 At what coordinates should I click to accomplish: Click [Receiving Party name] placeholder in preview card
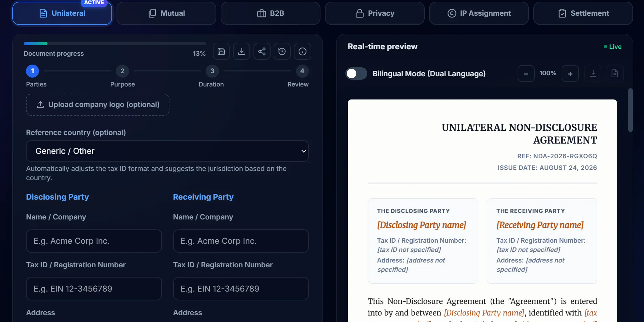[x=540, y=225]
